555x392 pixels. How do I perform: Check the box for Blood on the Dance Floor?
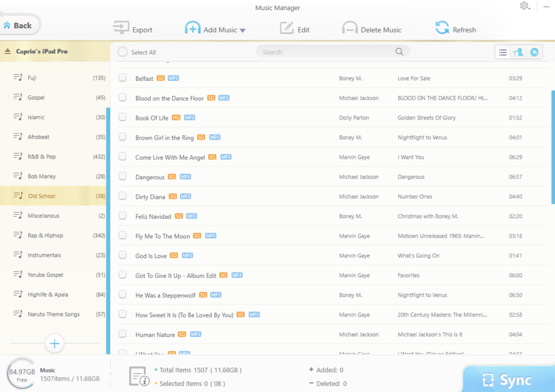(x=122, y=97)
